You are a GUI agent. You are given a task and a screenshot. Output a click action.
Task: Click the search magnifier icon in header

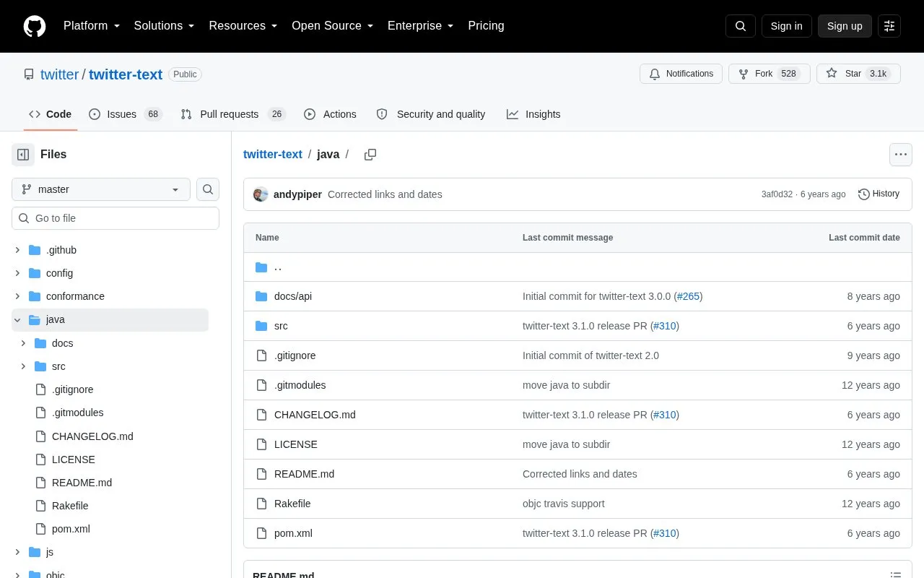pyautogui.click(x=741, y=26)
